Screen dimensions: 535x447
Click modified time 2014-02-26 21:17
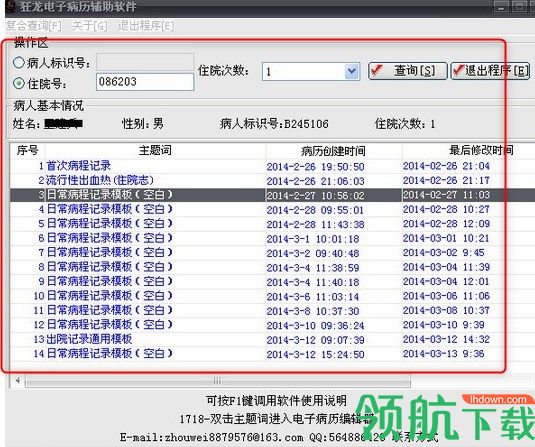pyautogui.click(x=446, y=180)
